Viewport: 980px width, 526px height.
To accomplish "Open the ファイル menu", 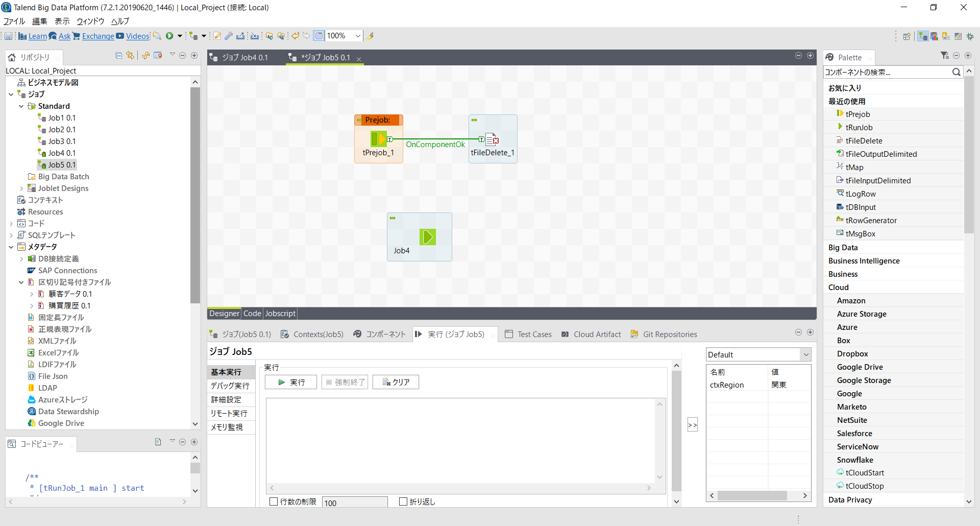I will pyautogui.click(x=14, y=21).
